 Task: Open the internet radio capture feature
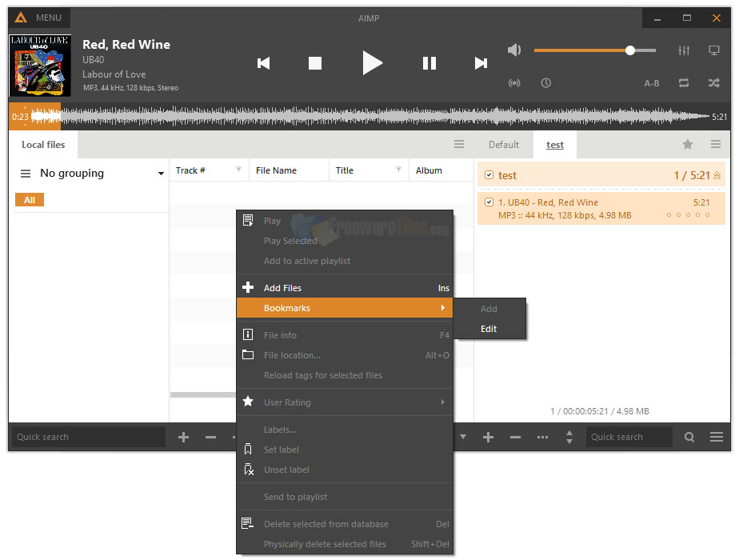(514, 82)
